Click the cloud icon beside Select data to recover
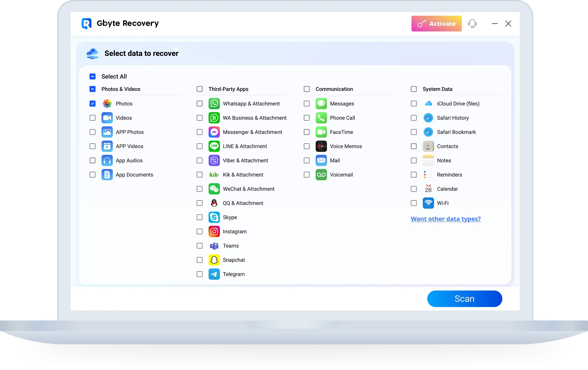 tap(92, 53)
